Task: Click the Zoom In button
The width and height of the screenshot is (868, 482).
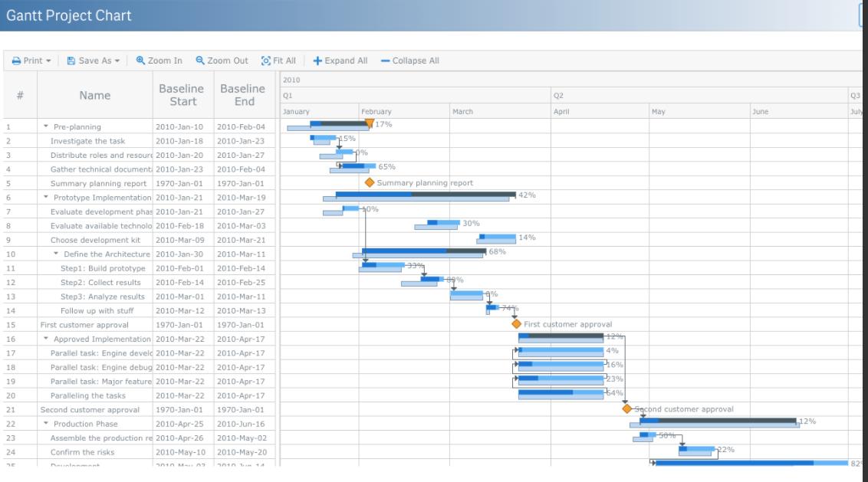Action: pyautogui.click(x=159, y=61)
